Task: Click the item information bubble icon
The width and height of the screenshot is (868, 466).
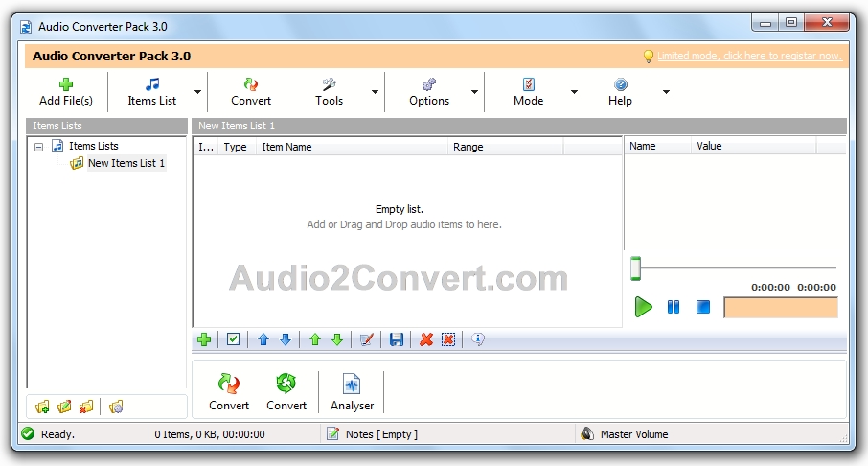Action: 478,339
